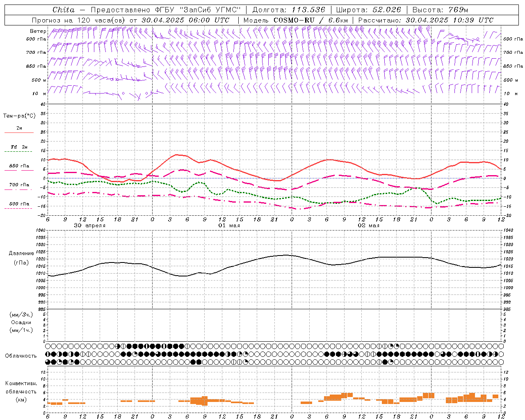The image size is (525, 420).
Task: Click the "2м" solid line legend entry
Action: point(19,128)
